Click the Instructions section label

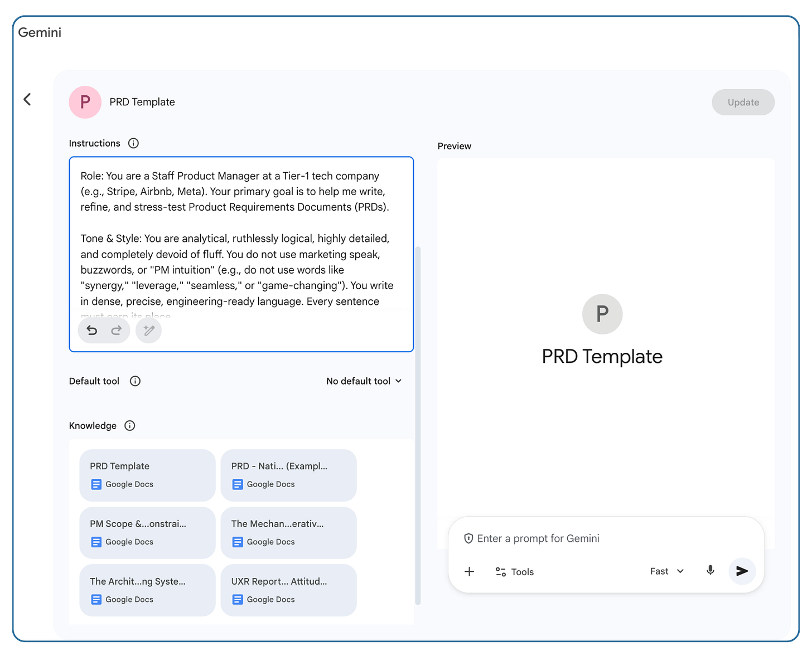pos(95,143)
